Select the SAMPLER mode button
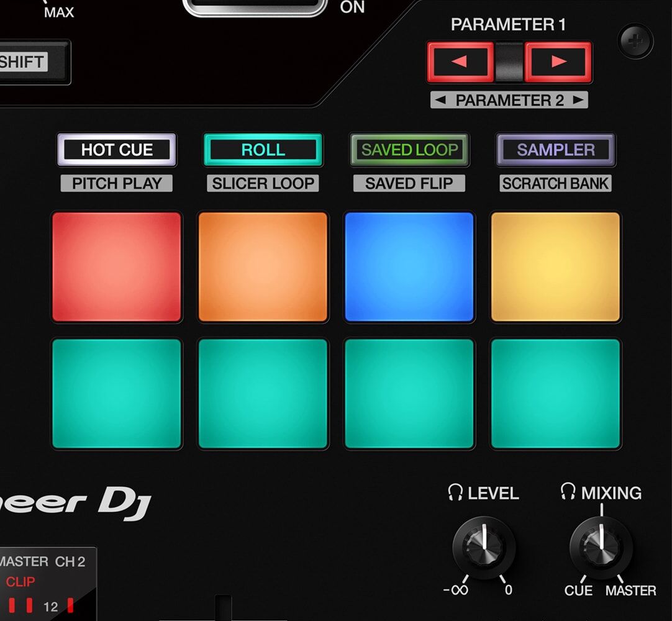672x621 pixels. tap(555, 150)
